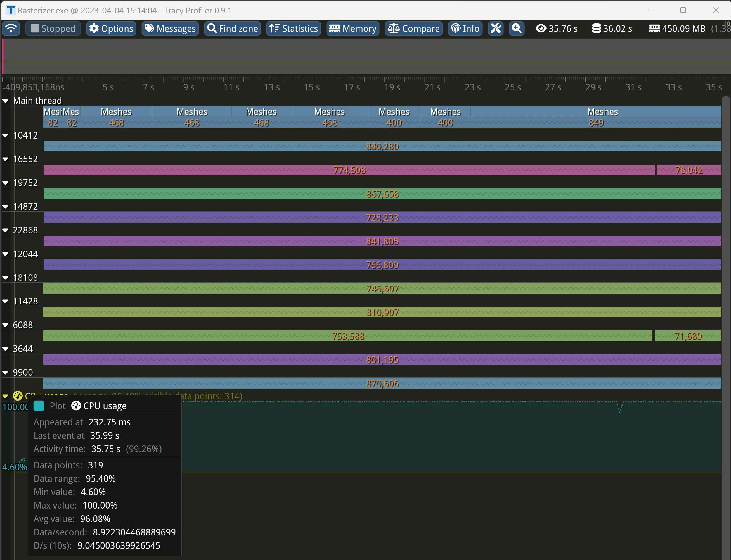
Task: Maximize the Tracy Profiler window
Action: pos(683,10)
